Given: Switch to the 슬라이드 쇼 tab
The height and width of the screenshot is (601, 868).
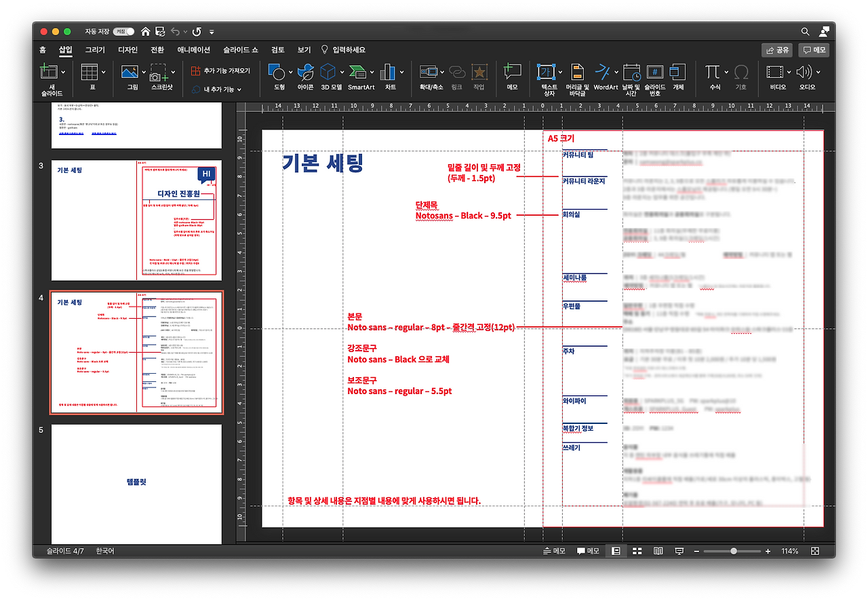Looking at the screenshot, I should click(240, 50).
